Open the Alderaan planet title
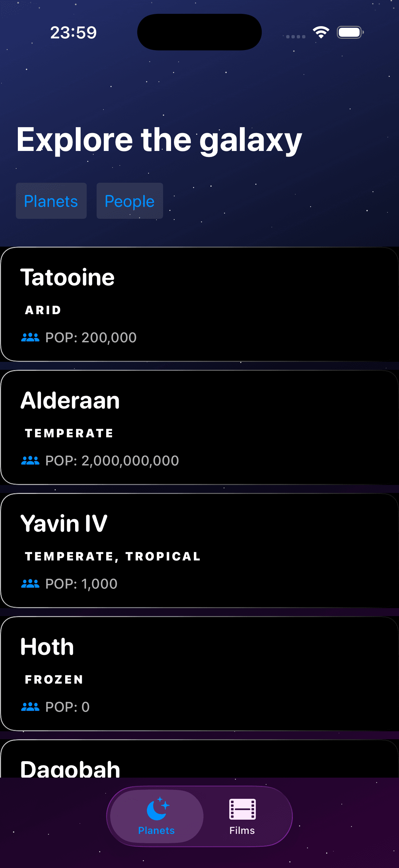Screen dimensions: 399x868 coord(70,400)
